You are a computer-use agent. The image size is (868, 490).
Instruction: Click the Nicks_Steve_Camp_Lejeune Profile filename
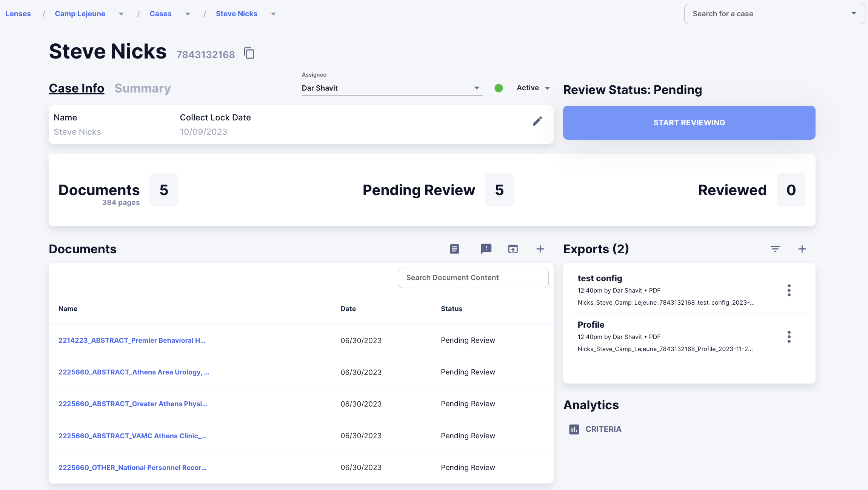pos(665,349)
